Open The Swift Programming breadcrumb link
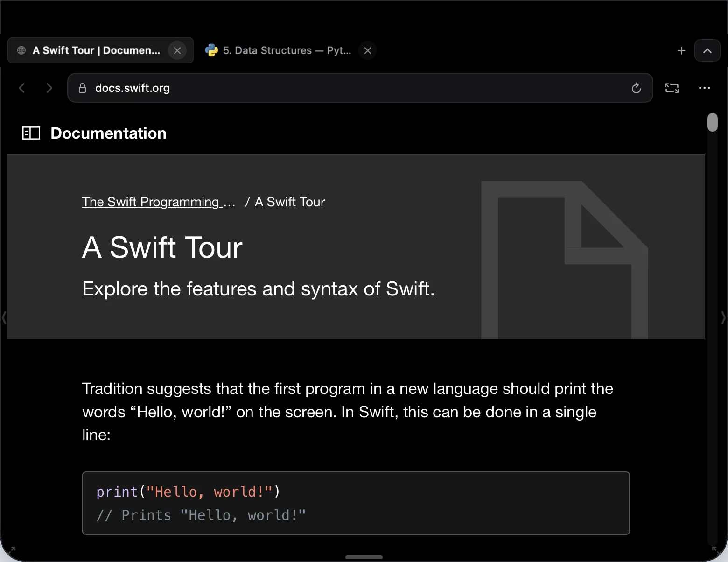The height and width of the screenshot is (562, 728). click(x=159, y=202)
